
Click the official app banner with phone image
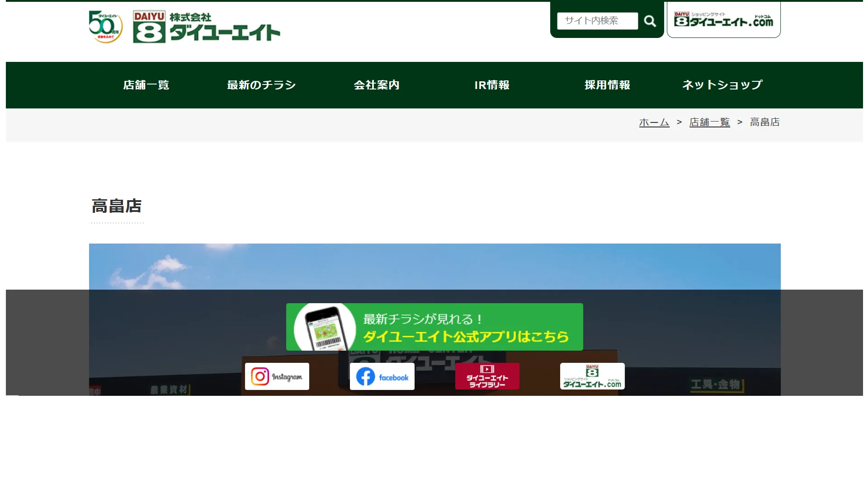click(x=434, y=327)
